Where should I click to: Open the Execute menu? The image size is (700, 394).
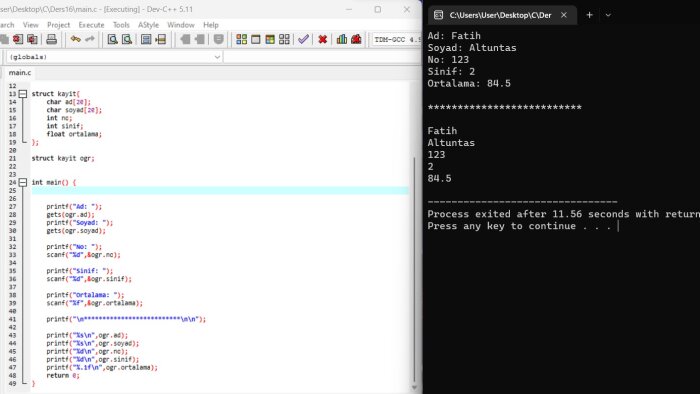tap(91, 25)
